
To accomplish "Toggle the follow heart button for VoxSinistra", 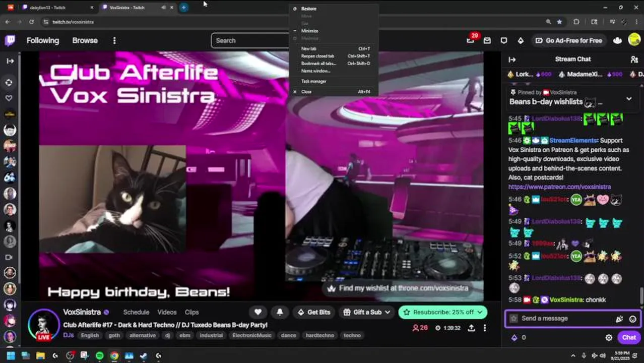I will 258,313.
